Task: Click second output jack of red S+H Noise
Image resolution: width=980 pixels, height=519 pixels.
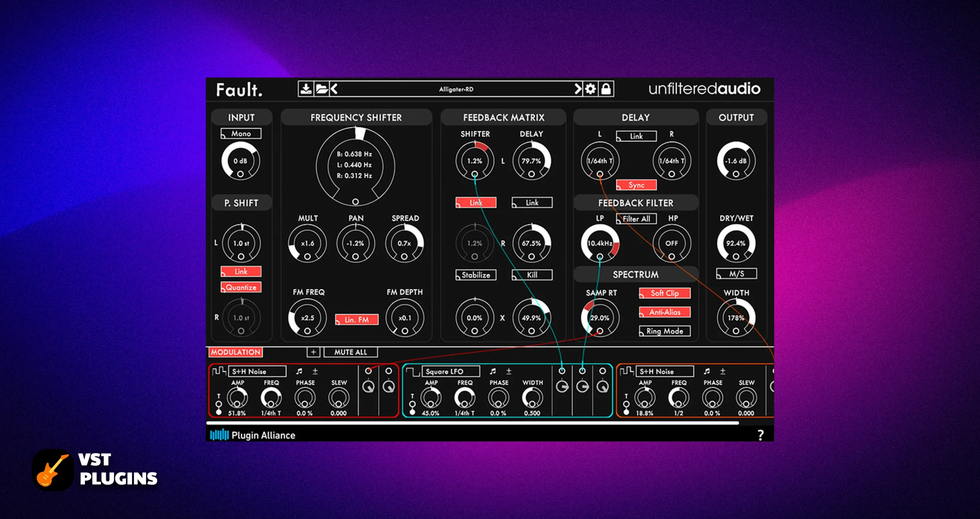Action: pyautogui.click(x=389, y=371)
